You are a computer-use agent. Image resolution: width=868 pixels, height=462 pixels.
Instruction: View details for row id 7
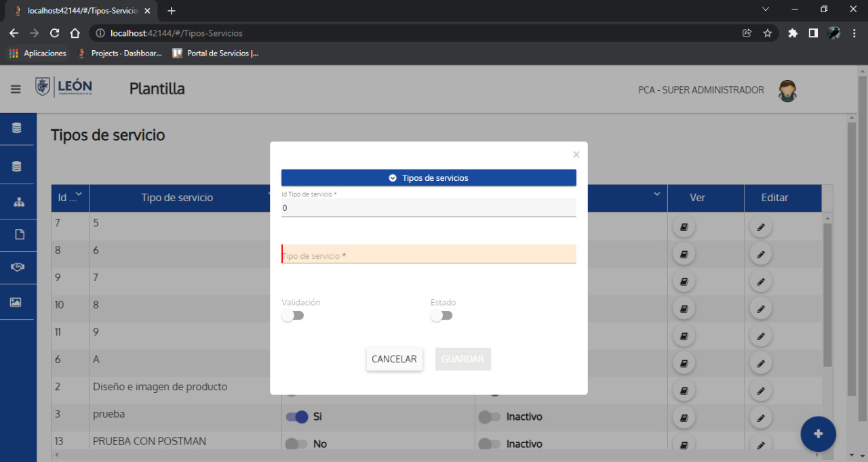point(684,227)
